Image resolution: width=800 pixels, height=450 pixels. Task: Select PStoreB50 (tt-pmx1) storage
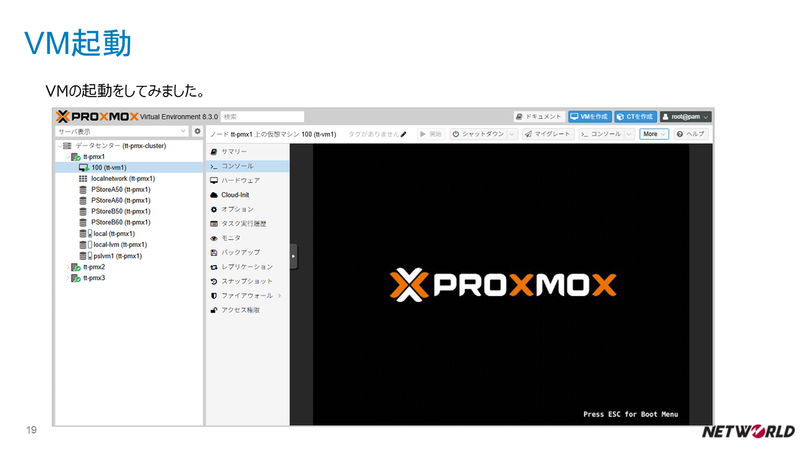(120, 212)
